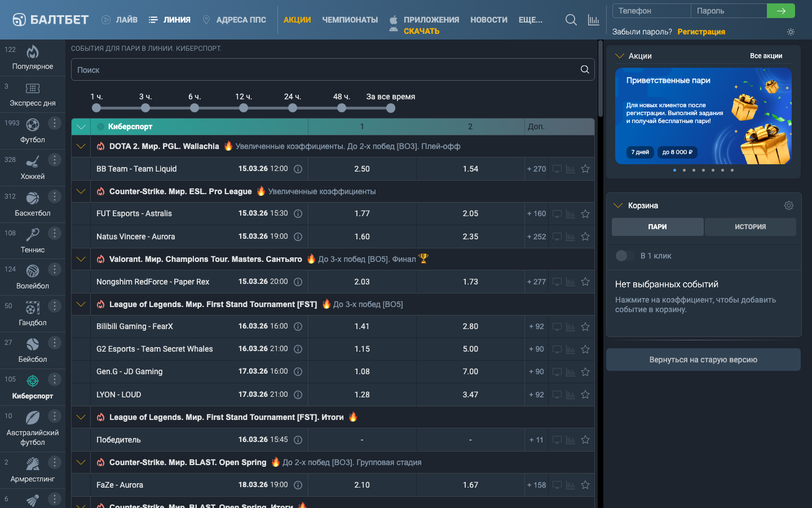Click the return to old version button
Image resolution: width=812 pixels, height=508 pixels.
(703, 360)
